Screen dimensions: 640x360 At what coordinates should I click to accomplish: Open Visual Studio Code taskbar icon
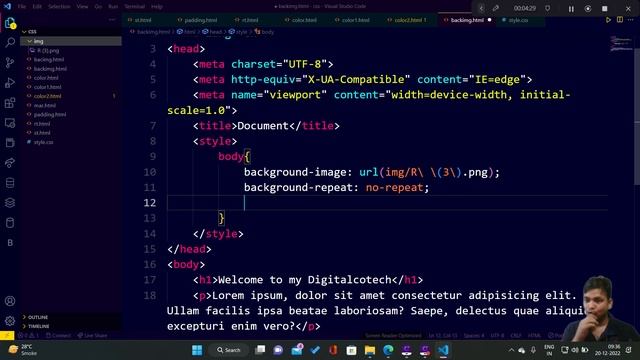[443, 350]
